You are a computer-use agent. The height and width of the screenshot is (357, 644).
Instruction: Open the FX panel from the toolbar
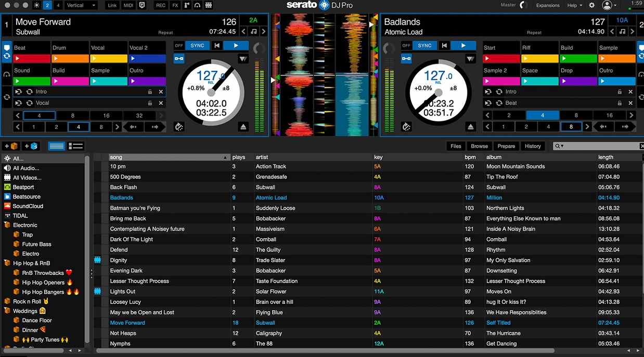point(175,5)
